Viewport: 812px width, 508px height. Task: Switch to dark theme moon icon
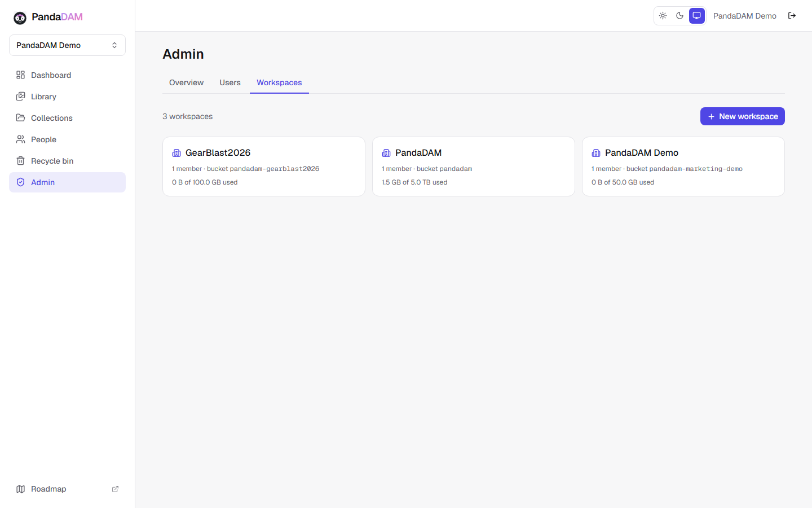coord(680,16)
